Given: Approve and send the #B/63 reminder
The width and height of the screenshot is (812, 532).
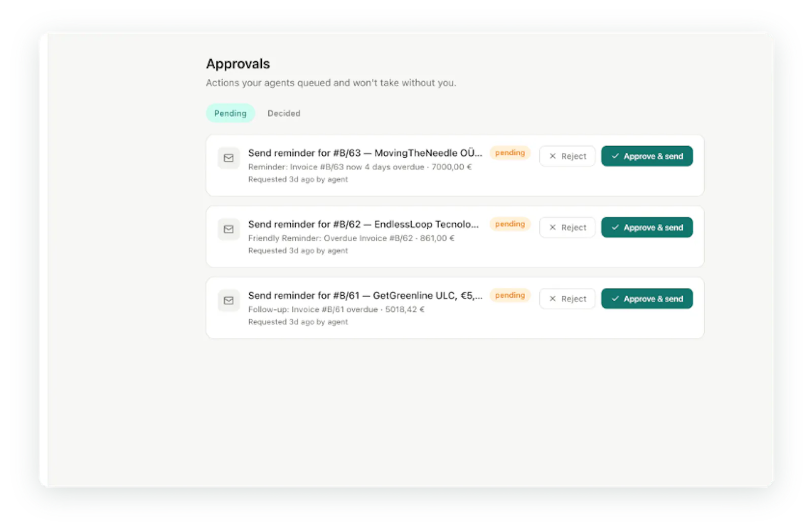Looking at the screenshot, I should click(647, 156).
